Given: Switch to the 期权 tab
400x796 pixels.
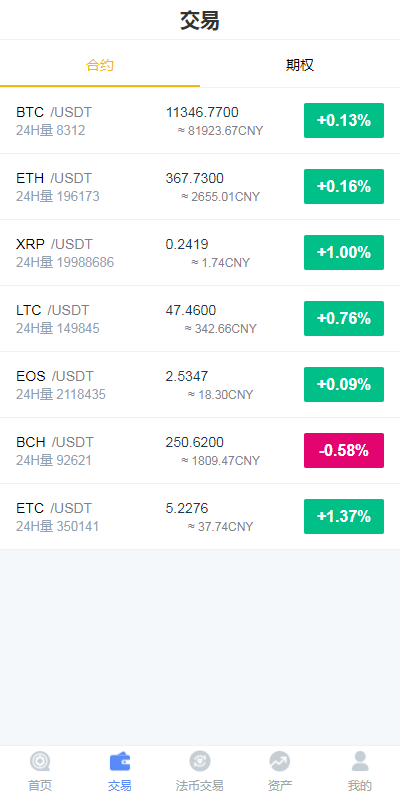Looking at the screenshot, I should coord(300,65).
